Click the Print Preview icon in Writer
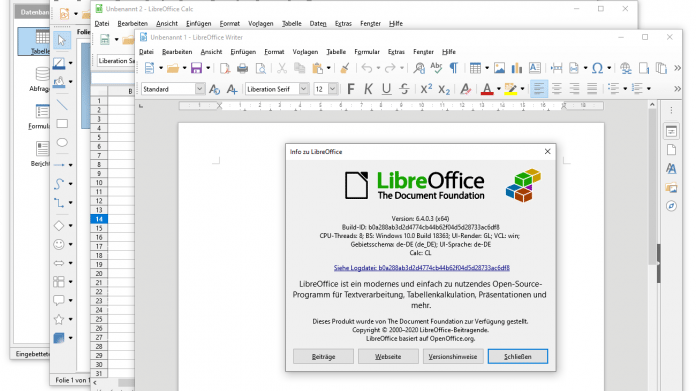 pyautogui.click(x=261, y=68)
